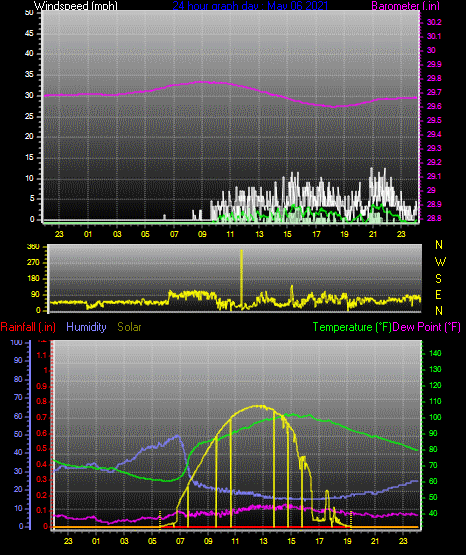The image size is (466, 555).
Task: Click "30.1" on the barometer axis
Action: click(434, 36)
